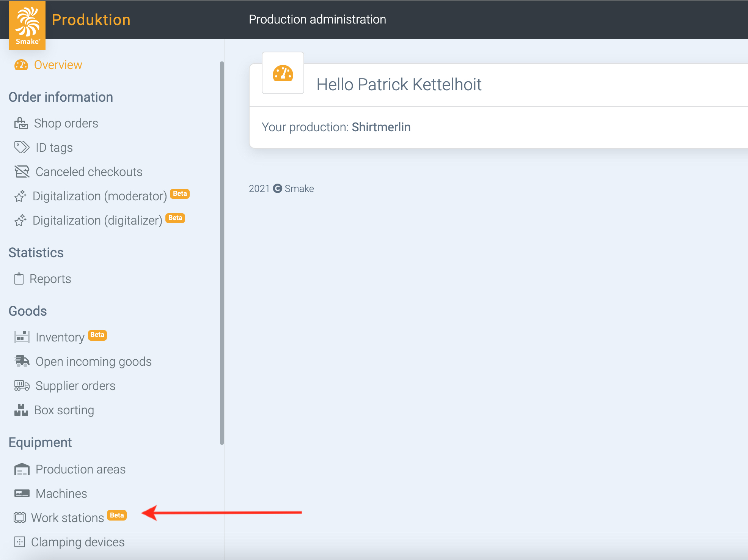Click the Beta badge on Digitalization (digitalizer)
Screen dimensions: 748x560
click(175, 218)
